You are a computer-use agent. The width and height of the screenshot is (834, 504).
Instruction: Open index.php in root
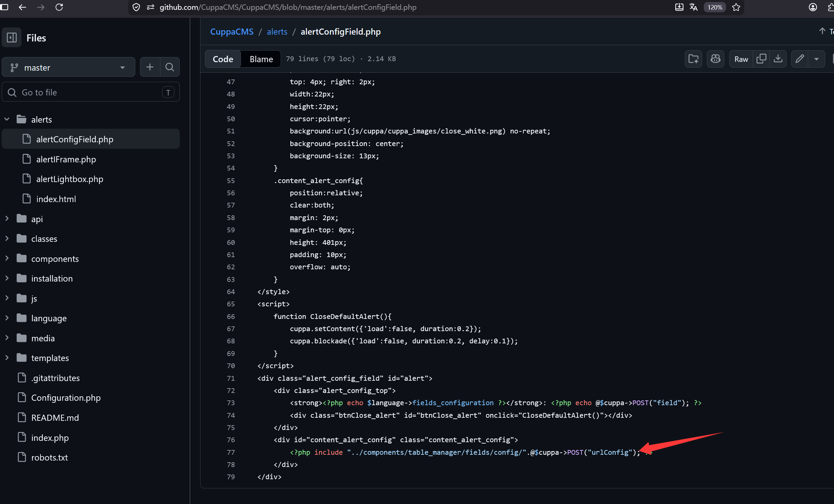pos(50,437)
